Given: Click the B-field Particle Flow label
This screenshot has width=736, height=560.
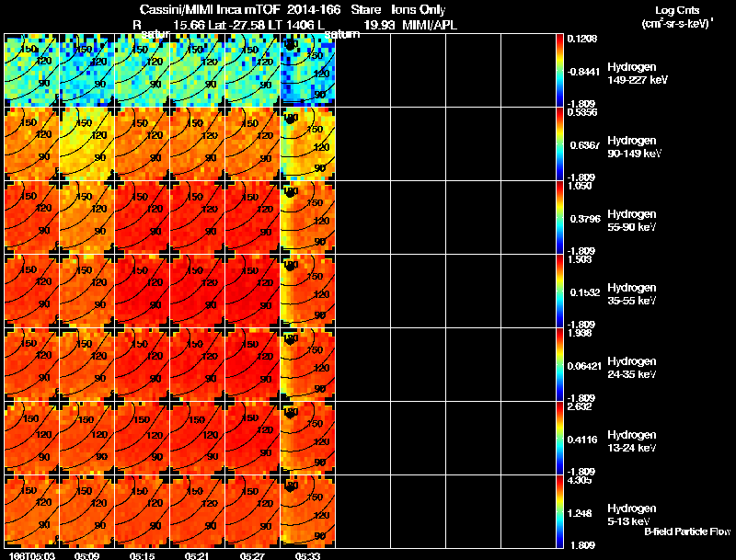Looking at the screenshot, I should coord(687,531).
